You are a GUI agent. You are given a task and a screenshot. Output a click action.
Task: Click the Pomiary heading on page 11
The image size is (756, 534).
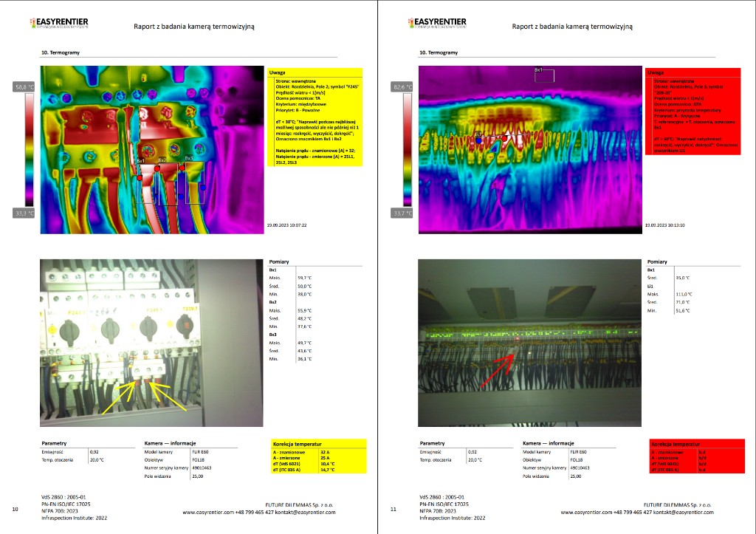(x=656, y=261)
